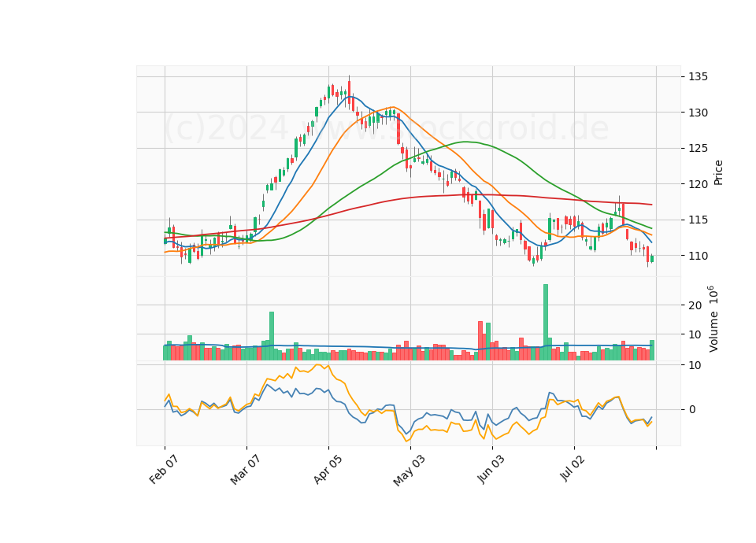Click the 120 price axis label
The width and height of the screenshot is (756, 543).
click(x=699, y=184)
